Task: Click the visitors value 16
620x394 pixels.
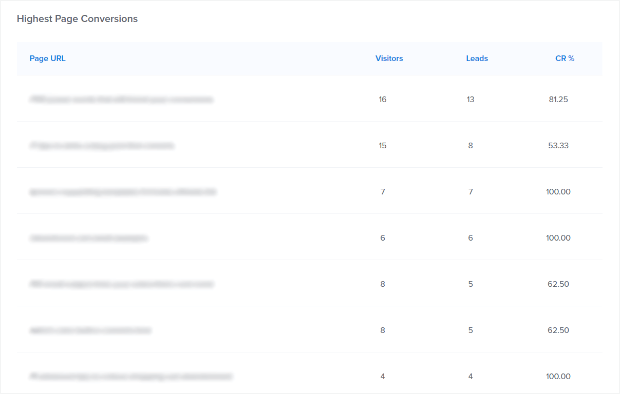Action: (382, 99)
